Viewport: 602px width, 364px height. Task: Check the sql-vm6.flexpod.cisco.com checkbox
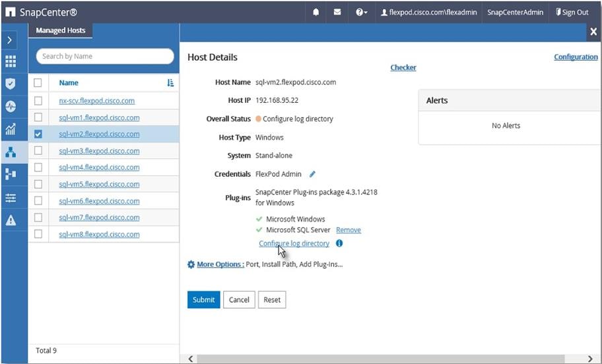(38, 201)
